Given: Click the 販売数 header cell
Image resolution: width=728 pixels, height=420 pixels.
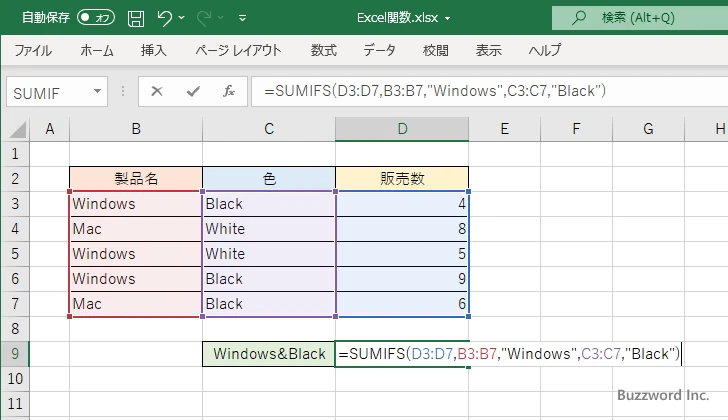Looking at the screenshot, I should pyautogui.click(x=402, y=179).
